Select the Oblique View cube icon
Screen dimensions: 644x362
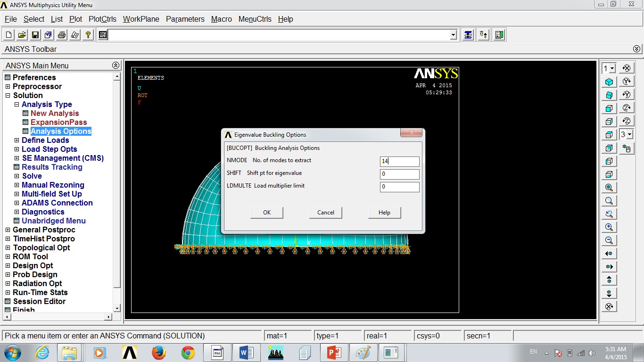[609, 95]
